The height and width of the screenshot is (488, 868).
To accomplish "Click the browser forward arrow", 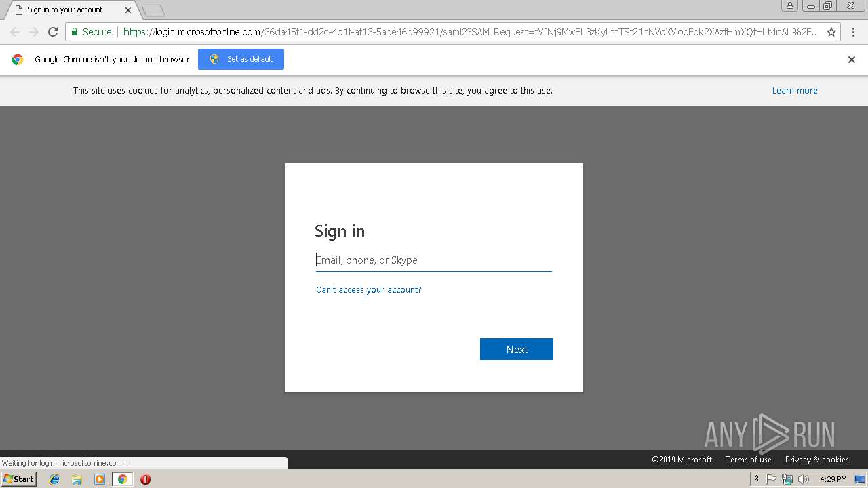I will pyautogui.click(x=34, y=32).
